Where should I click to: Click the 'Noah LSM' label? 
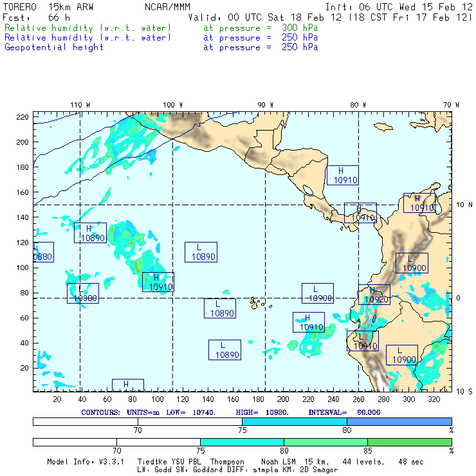point(279,462)
